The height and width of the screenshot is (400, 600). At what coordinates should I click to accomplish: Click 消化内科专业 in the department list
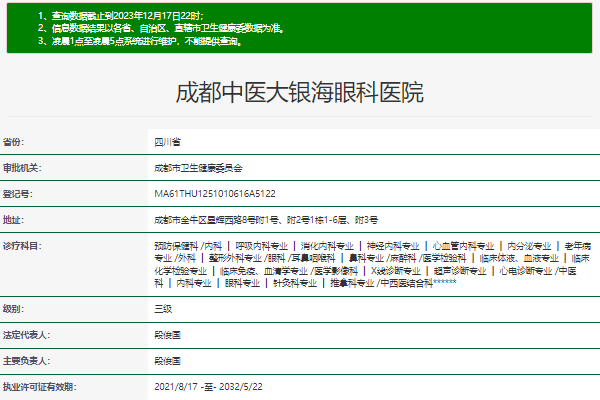[x=327, y=246]
